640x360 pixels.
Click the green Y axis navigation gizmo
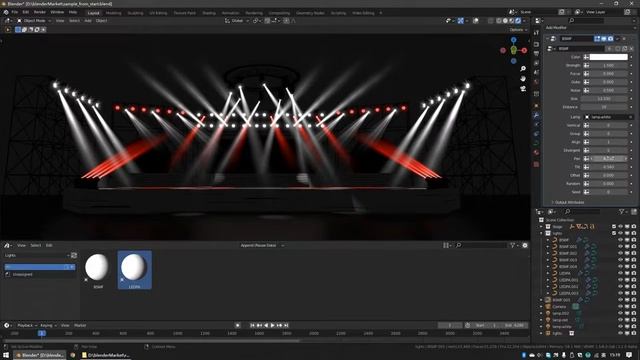coord(513,50)
